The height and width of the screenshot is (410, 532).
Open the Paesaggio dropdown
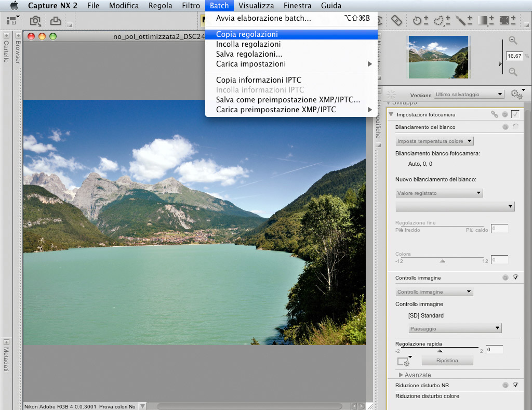(455, 328)
